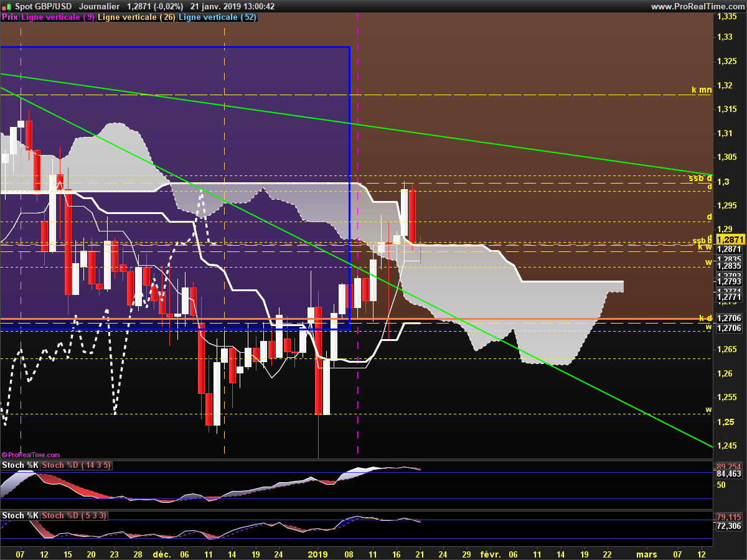Click the 28 date axis label
Image resolution: width=747 pixels, height=560 pixels.
pyautogui.click(x=138, y=554)
